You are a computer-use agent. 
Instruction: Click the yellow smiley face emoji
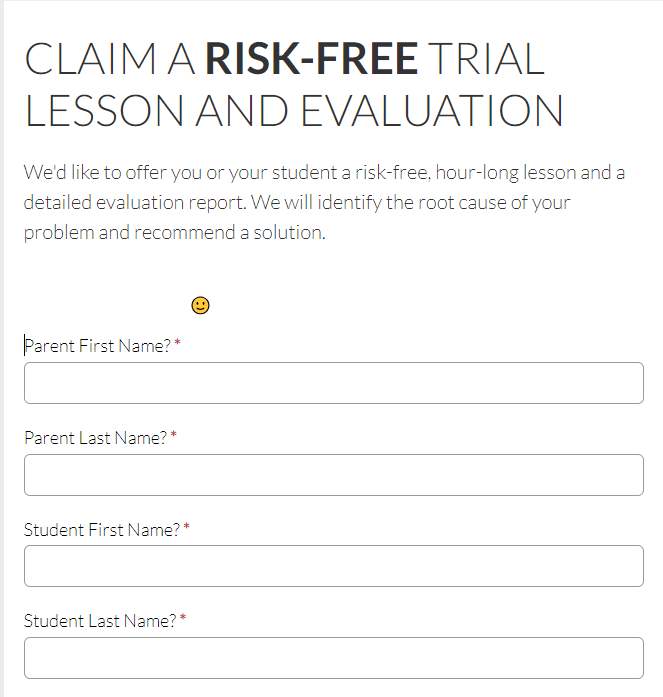point(200,305)
